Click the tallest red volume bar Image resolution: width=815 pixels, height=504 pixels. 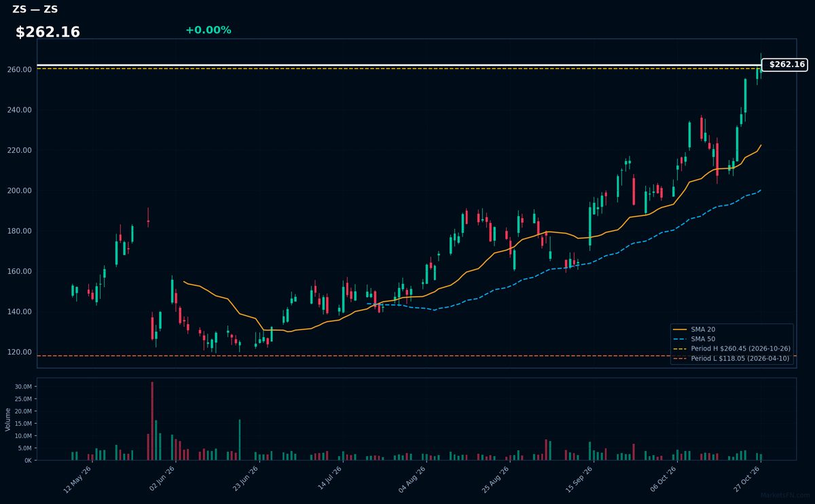[152, 421]
